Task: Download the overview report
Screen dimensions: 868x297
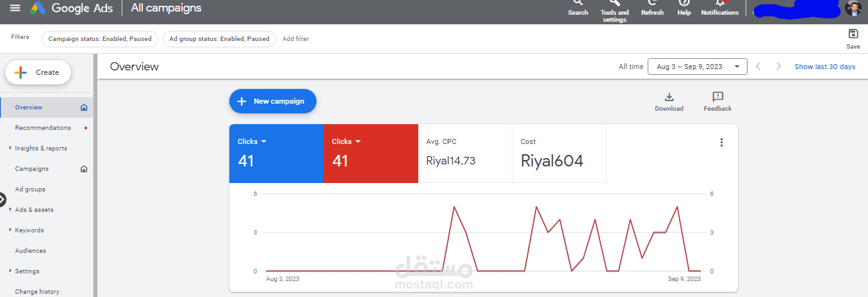Action: tap(669, 97)
